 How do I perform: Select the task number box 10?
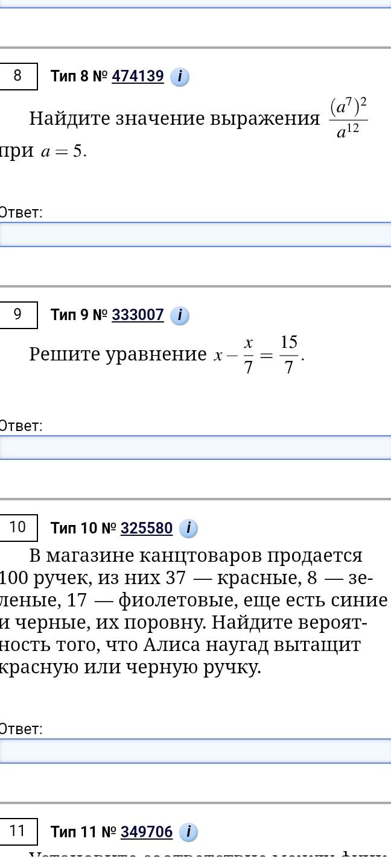pos(18,527)
